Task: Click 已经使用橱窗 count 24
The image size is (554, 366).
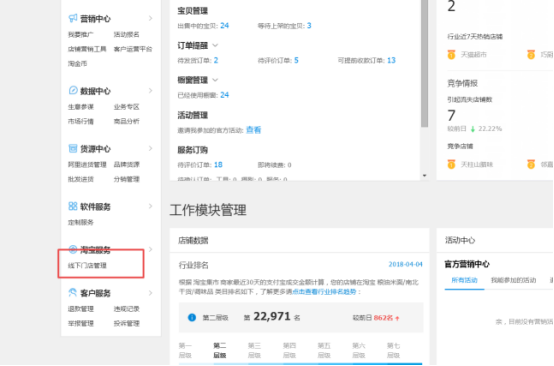Action: [224, 95]
